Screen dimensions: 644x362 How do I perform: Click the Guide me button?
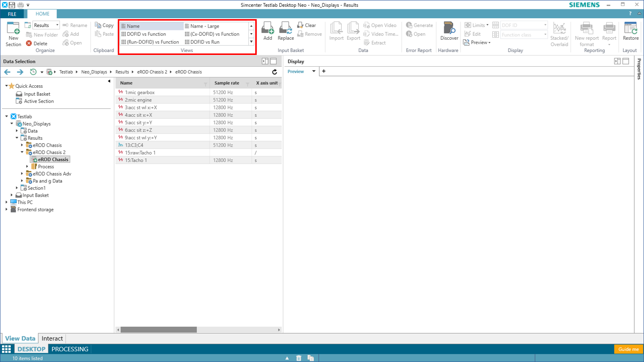pyautogui.click(x=628, y=349)
